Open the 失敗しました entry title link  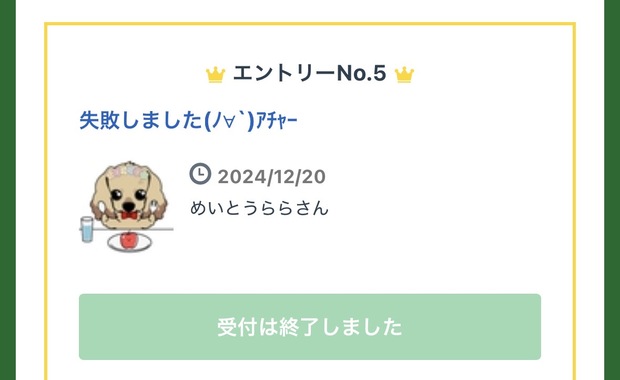point(188,120)
